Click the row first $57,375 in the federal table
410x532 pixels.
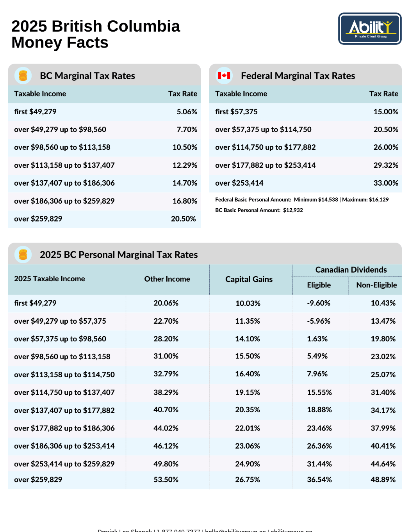305,112
